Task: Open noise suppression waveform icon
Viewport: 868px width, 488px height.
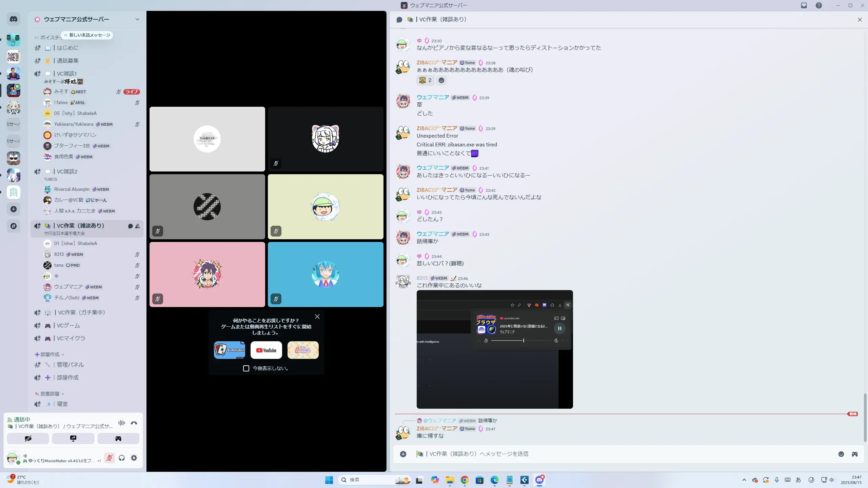Action: point(121,423)
